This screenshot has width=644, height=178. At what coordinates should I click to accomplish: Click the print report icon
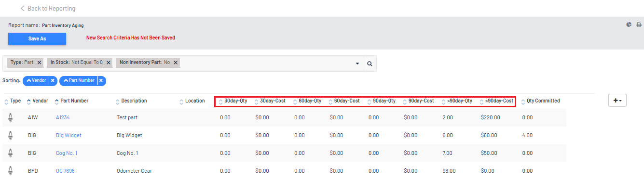(639, 25)
